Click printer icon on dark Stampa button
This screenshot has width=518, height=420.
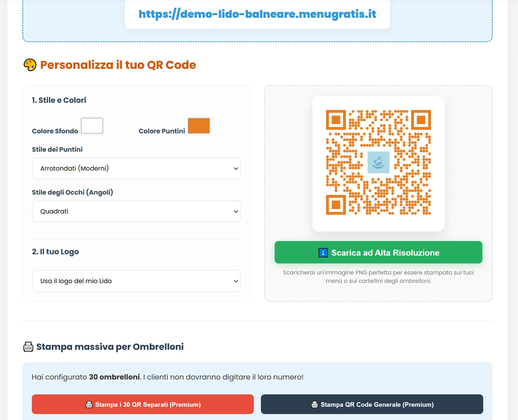(x=315, y=405)
